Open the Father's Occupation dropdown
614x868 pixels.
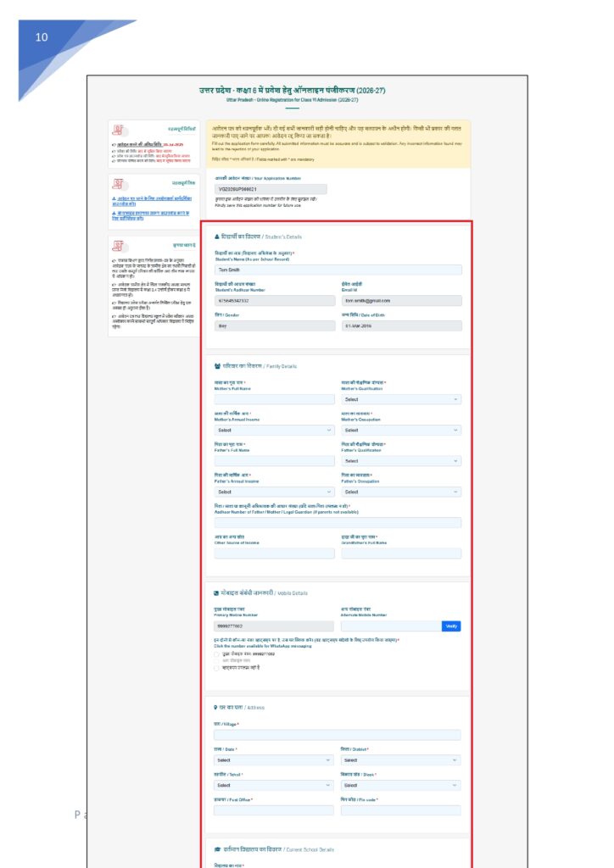pos(401,492)
